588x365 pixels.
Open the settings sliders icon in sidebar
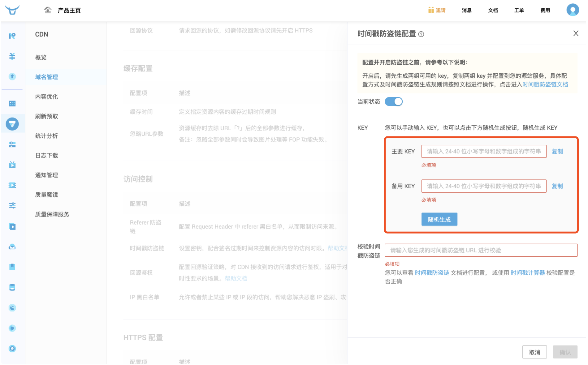point(12,205)
